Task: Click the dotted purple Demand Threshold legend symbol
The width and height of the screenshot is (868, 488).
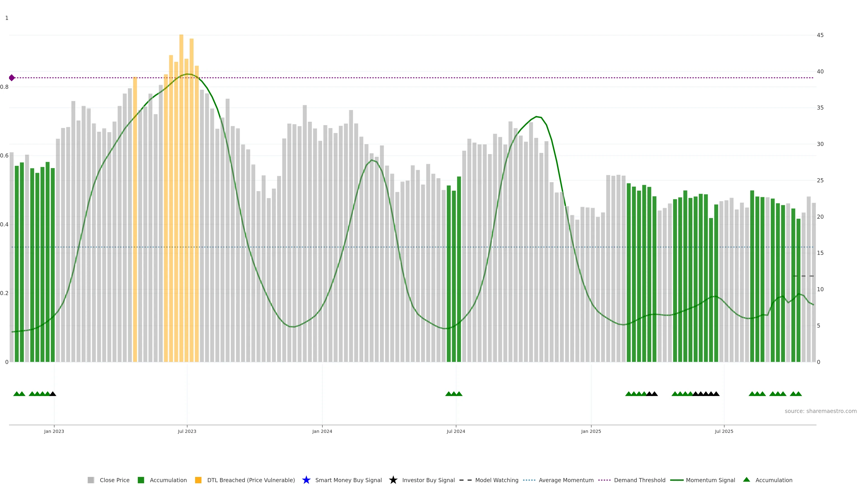Action: 604,480
